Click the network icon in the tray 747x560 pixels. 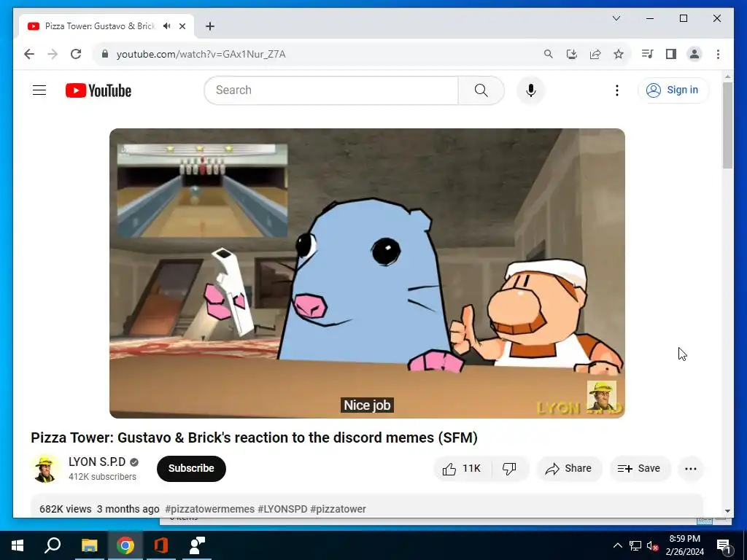tap(635, 545)
